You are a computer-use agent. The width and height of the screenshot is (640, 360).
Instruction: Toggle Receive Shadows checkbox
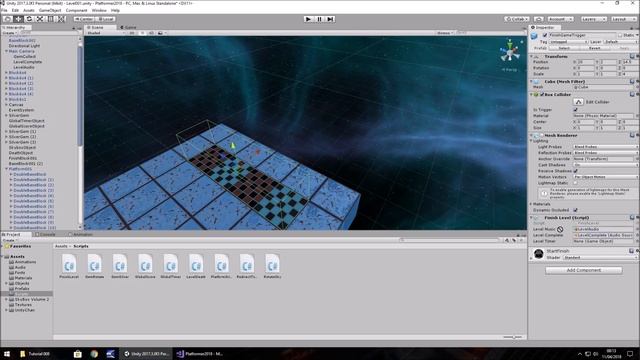point(576,171)
